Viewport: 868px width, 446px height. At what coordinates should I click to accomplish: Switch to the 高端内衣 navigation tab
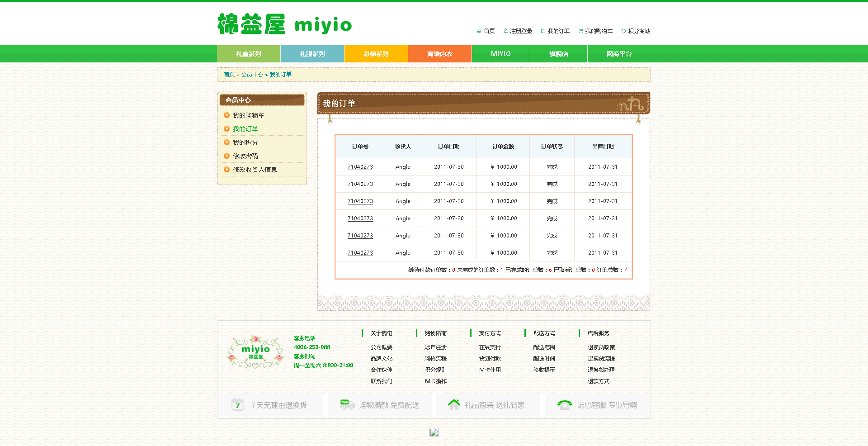tap(439, 54)
